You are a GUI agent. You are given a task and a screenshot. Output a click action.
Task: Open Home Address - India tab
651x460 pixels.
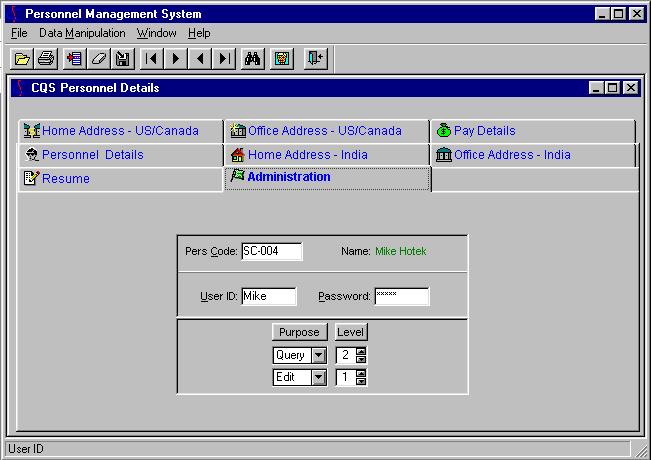[307, 155]
